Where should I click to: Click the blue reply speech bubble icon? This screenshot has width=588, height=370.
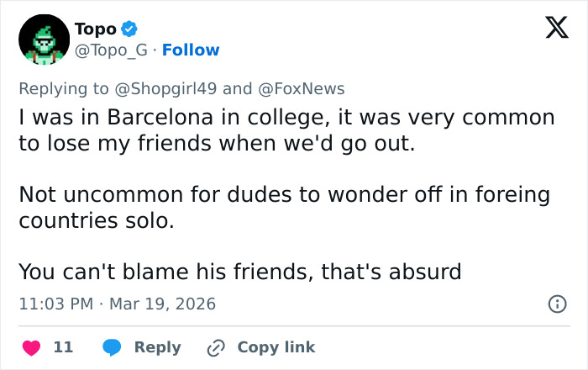tap(112, 347)
